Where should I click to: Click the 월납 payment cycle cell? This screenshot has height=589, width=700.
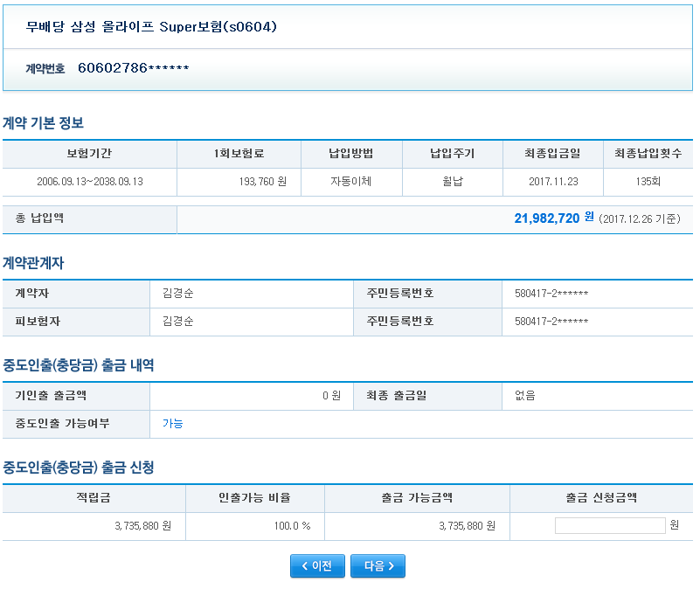click(x=452, y=182)
